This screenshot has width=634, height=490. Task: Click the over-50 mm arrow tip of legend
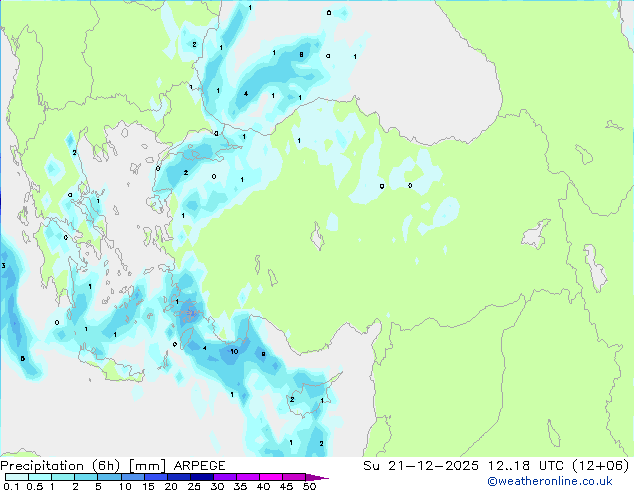point(317,477)
